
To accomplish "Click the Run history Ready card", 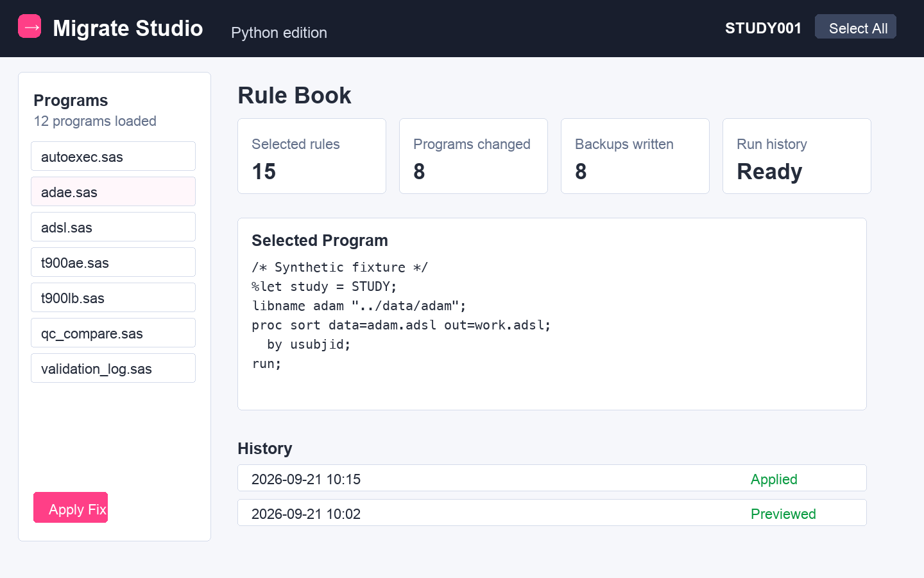I will point(797,156).
